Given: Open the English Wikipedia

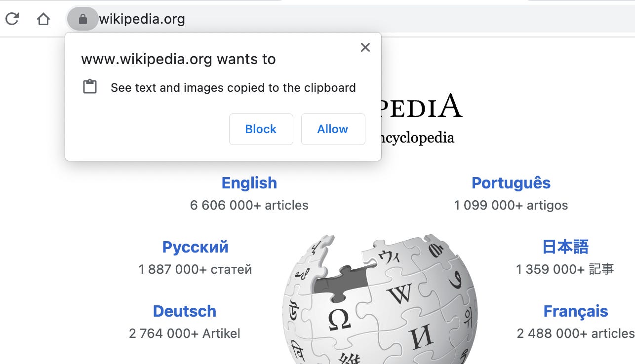Looking at the screenshot, I should point(249,183).
